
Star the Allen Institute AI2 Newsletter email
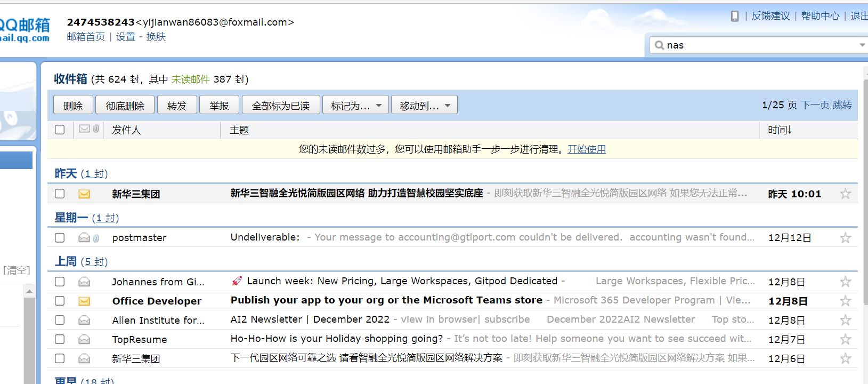845,320
